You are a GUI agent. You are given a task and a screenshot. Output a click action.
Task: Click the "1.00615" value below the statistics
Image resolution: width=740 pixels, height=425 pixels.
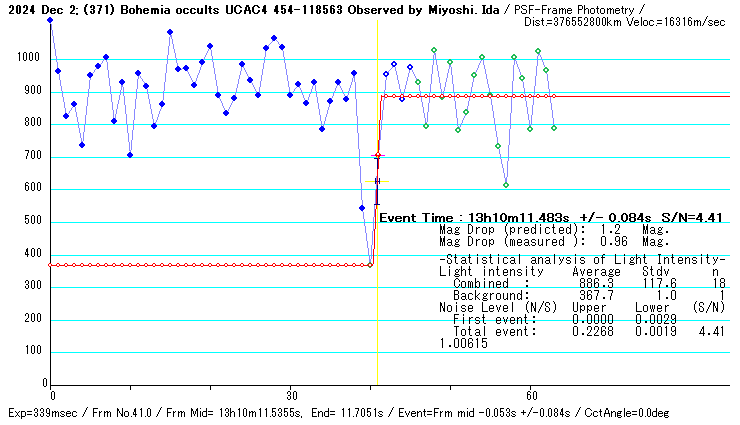point(463,343)
